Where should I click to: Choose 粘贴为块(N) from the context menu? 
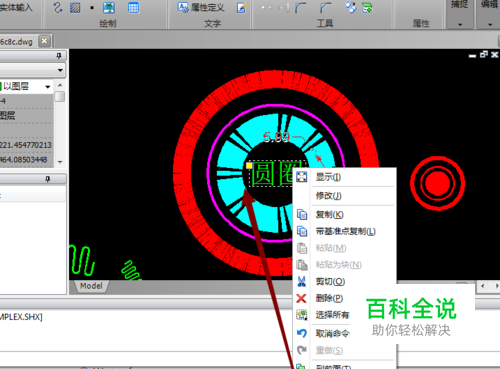click(344, 265)
